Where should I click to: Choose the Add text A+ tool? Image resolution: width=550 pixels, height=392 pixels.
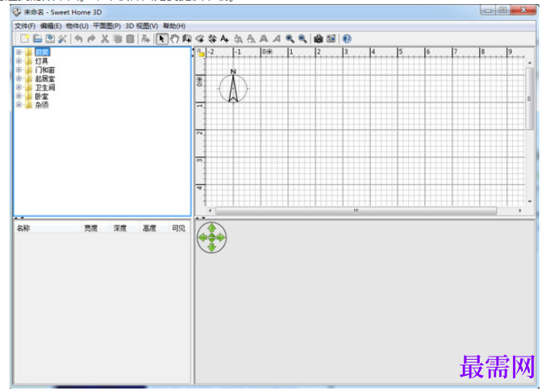point(224,39)
